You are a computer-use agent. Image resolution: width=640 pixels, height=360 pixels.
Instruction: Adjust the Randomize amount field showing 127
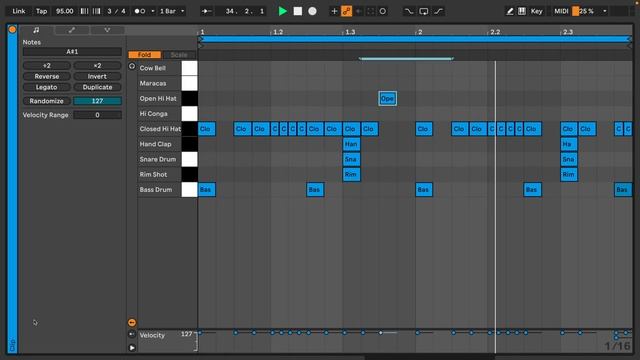pos(97,101)
